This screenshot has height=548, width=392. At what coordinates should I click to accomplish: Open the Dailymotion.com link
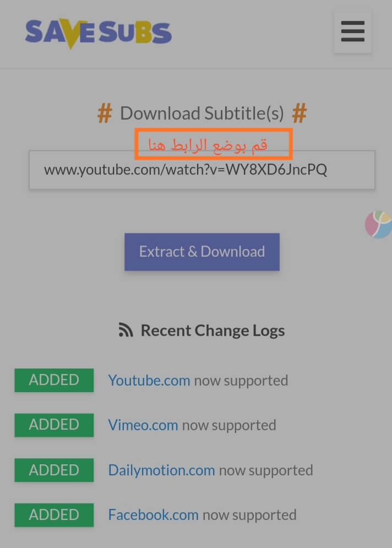(161, 470)
